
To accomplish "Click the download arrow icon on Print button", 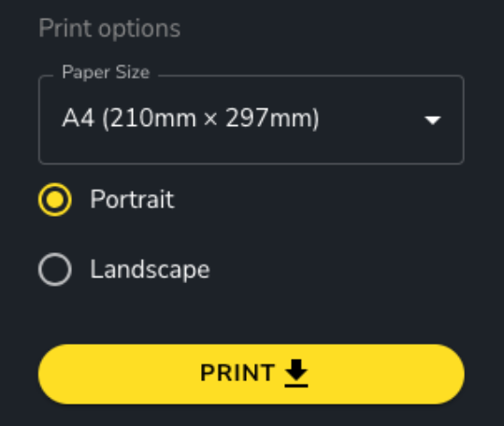I will coord(296,373).
